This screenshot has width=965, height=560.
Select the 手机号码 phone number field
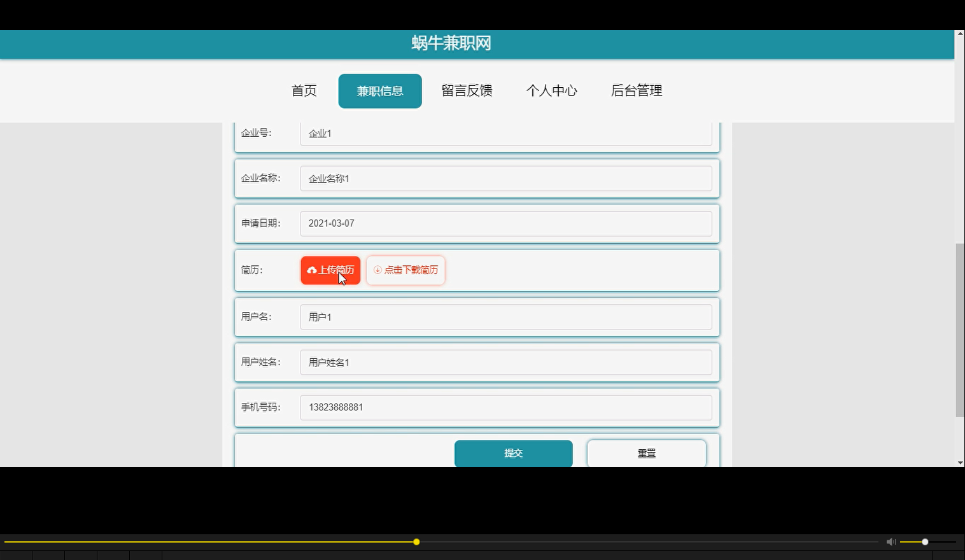(x=506, y=407)
